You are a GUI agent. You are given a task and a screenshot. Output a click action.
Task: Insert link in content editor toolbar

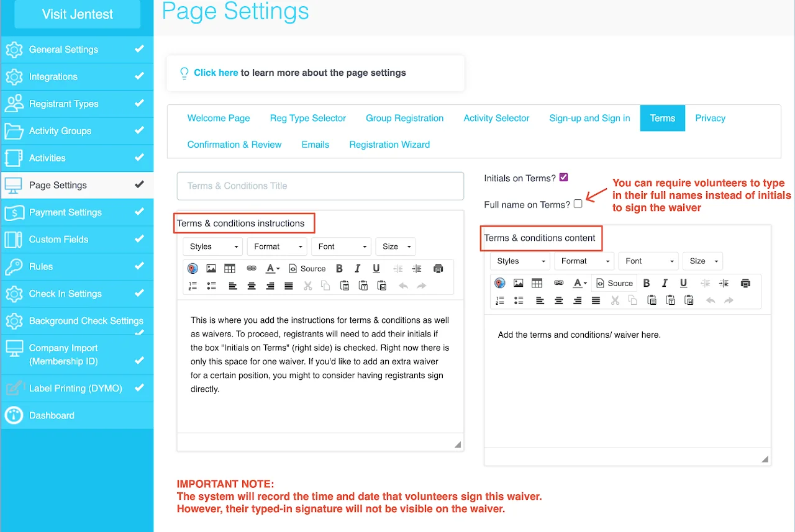tap(559, 283)
